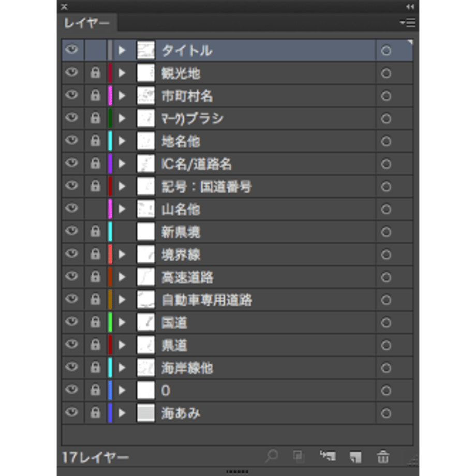The height and width of the screenshot is (476, 476).
Task: Unlock the 0 layer
Action: click(x=95, y=390)
